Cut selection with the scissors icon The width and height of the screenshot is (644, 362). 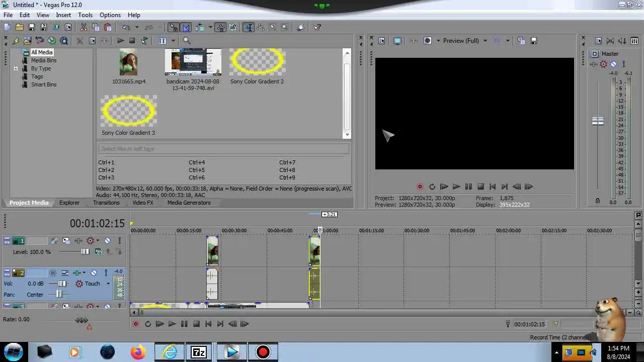[84, 27]
